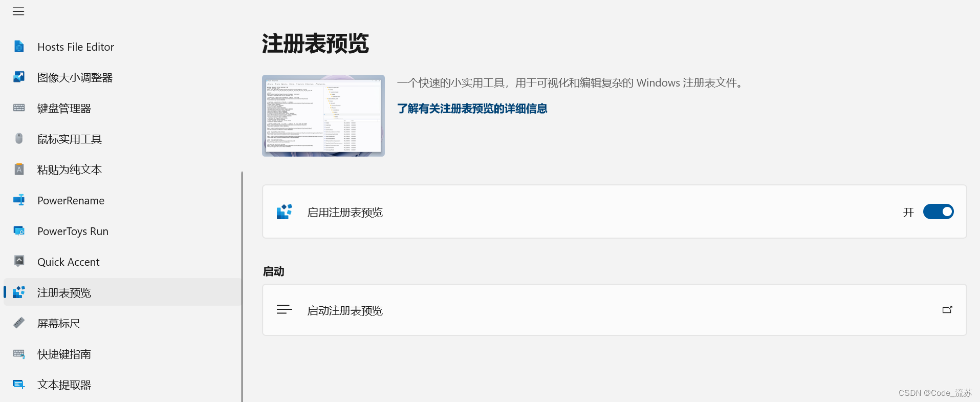
Task: Click the description text mentioning Windows 注册表文件
Action: 572,83
